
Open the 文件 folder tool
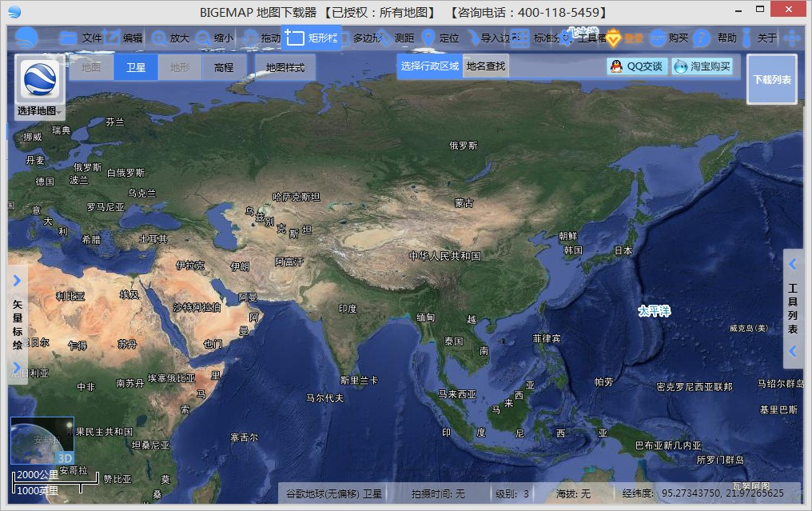(80, 38)
